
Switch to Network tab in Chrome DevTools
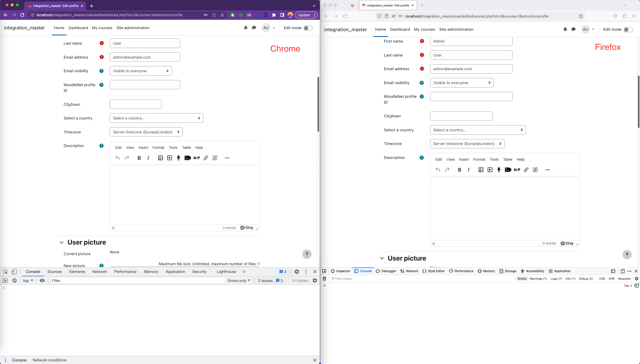[99, 272]
